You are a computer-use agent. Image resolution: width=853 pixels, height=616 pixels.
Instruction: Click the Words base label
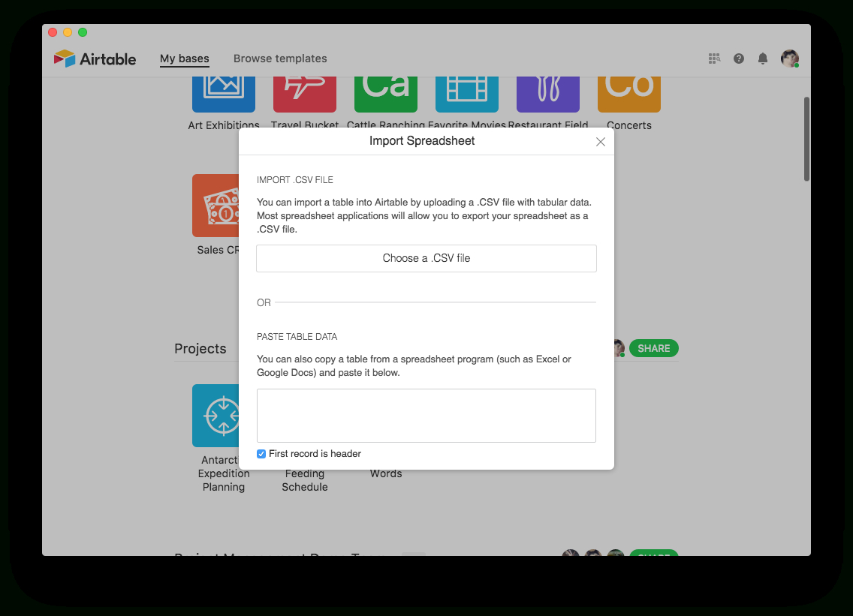[x=386, y=473]
